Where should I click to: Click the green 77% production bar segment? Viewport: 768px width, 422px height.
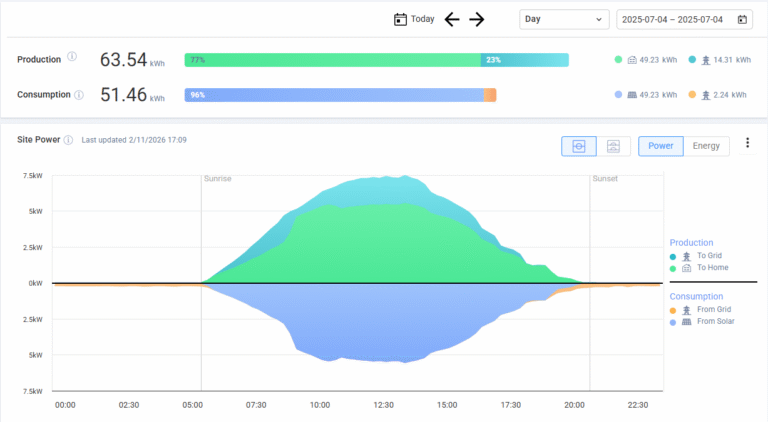[x=332, y=60]
